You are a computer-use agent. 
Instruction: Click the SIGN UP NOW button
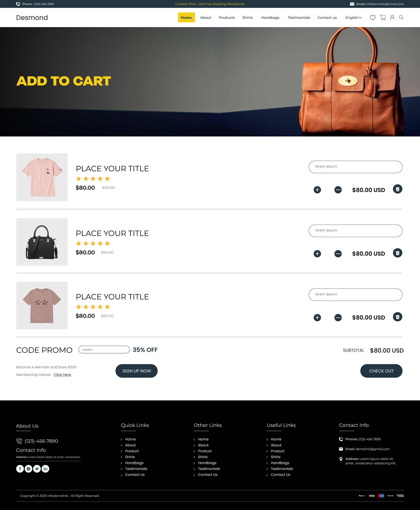coord(136,371)
